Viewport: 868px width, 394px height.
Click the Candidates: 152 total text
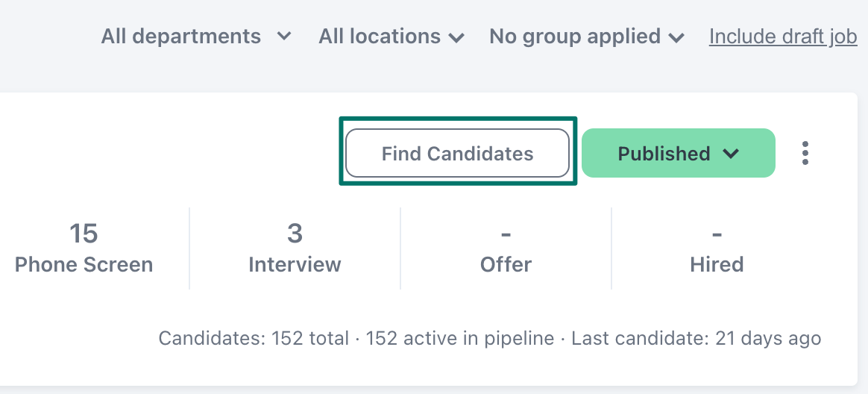(x=254, y=338)
